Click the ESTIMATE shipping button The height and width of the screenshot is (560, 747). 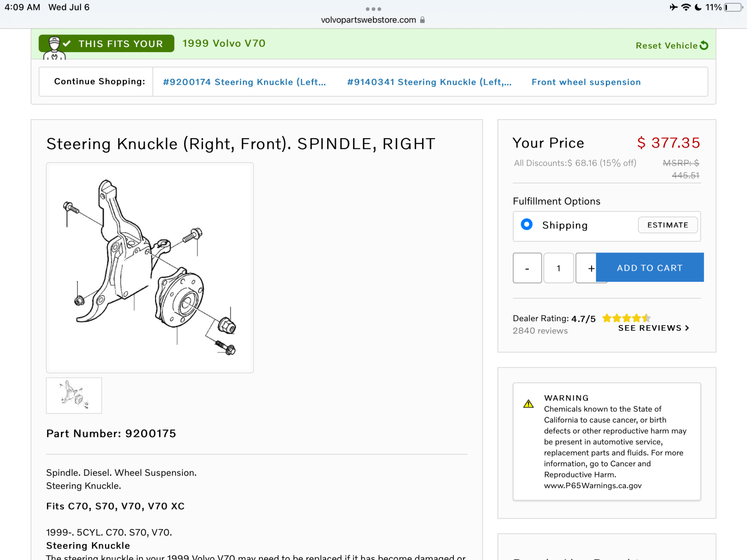point(668,225)
